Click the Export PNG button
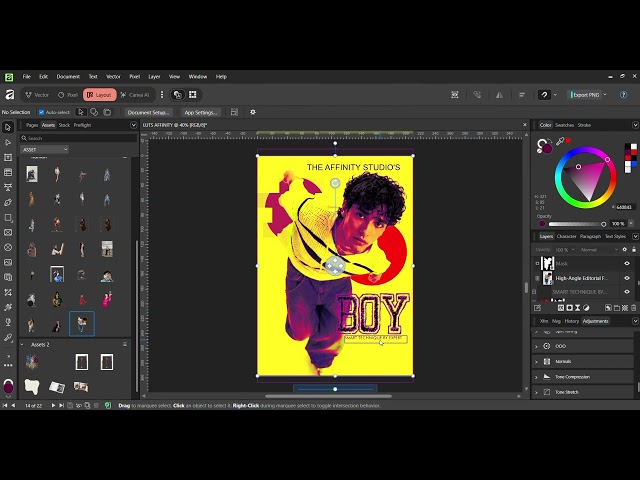This screenshot has width=640, height=480. [x=585, y=95]
